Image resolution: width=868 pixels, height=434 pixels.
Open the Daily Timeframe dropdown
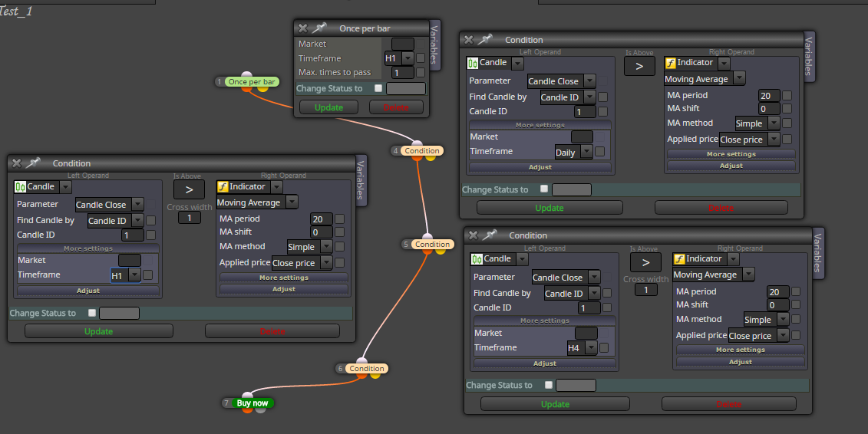[x=586, y=152]
